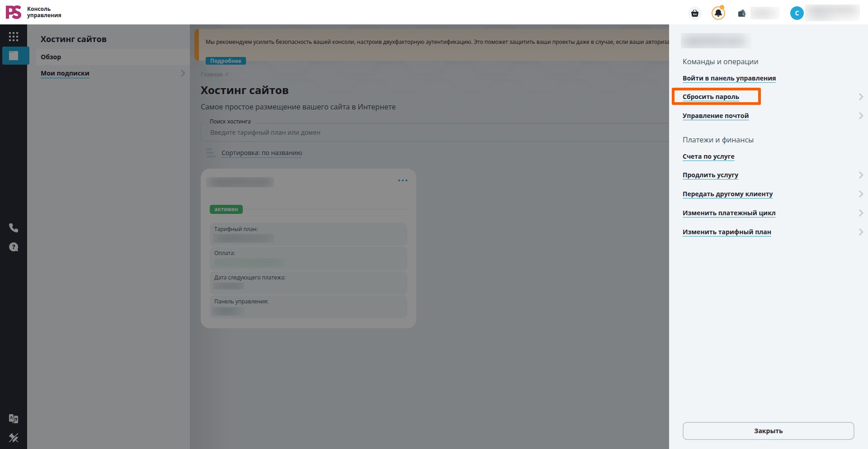Click the language translation icon
868x449 pixels.
[x=14, y=419]
